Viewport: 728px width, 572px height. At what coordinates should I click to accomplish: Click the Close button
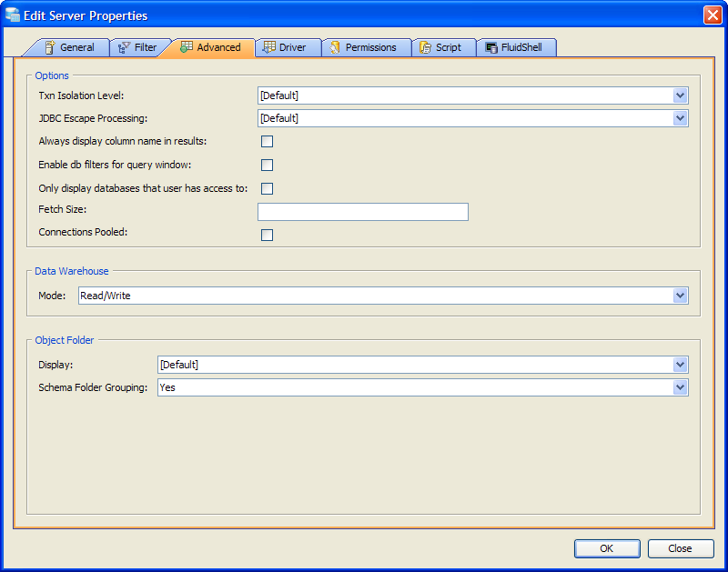[681, 548]
